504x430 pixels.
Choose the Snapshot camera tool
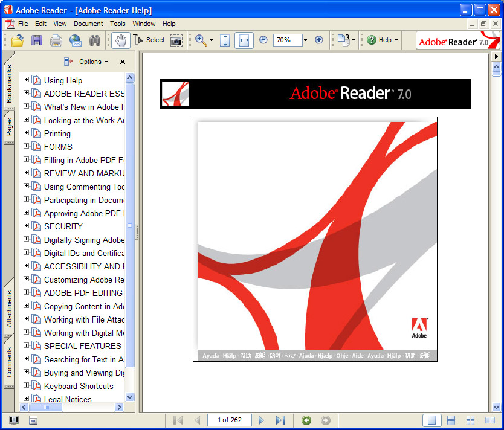coord(176,40)
